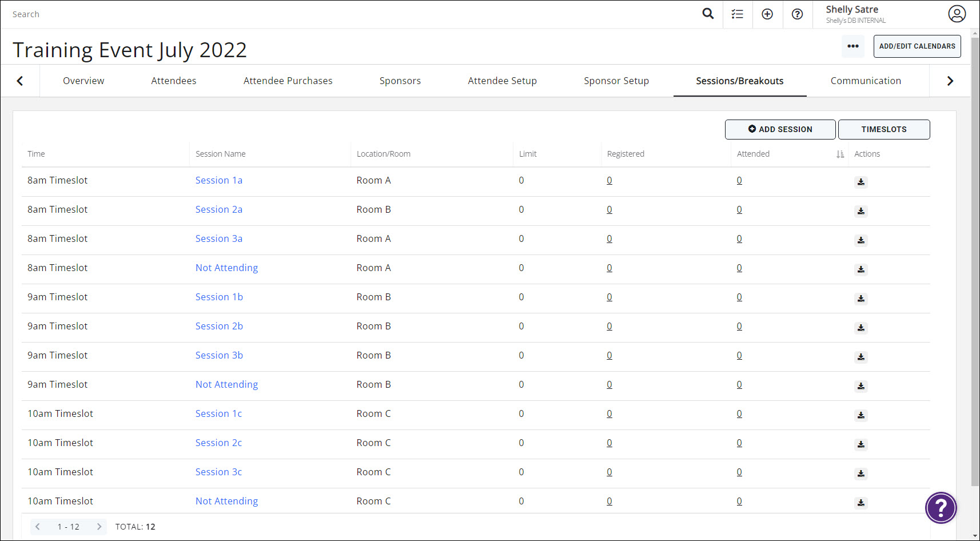Open the user profile avatar icon
Viewport: 980px width, 541px height.
tap(957, 14)
